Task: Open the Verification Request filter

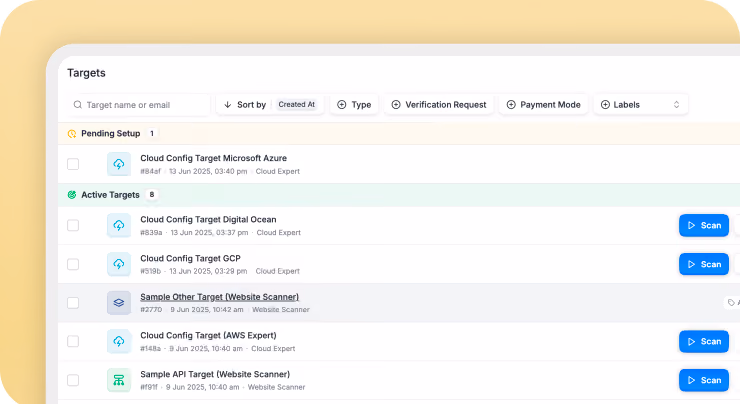Action: coord(439,105)
